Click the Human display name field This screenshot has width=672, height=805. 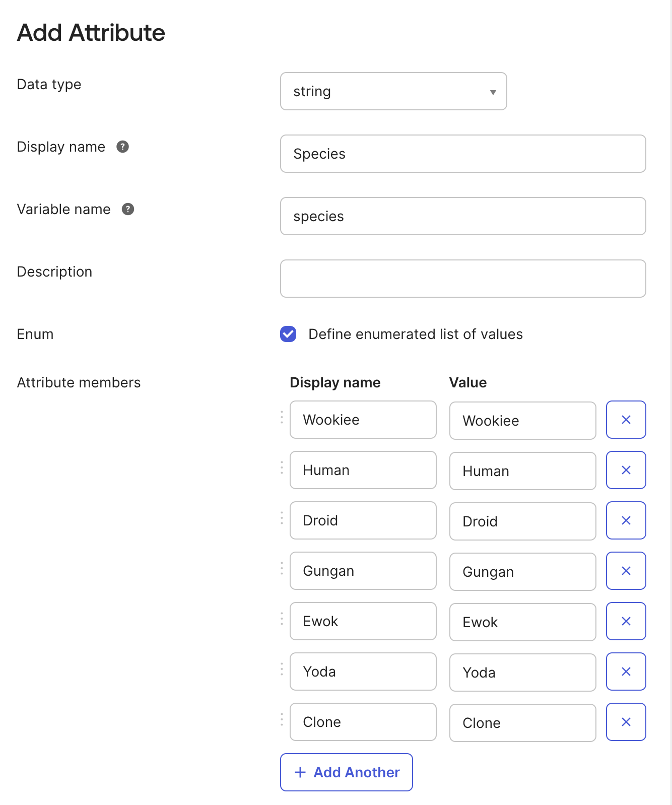363,470
